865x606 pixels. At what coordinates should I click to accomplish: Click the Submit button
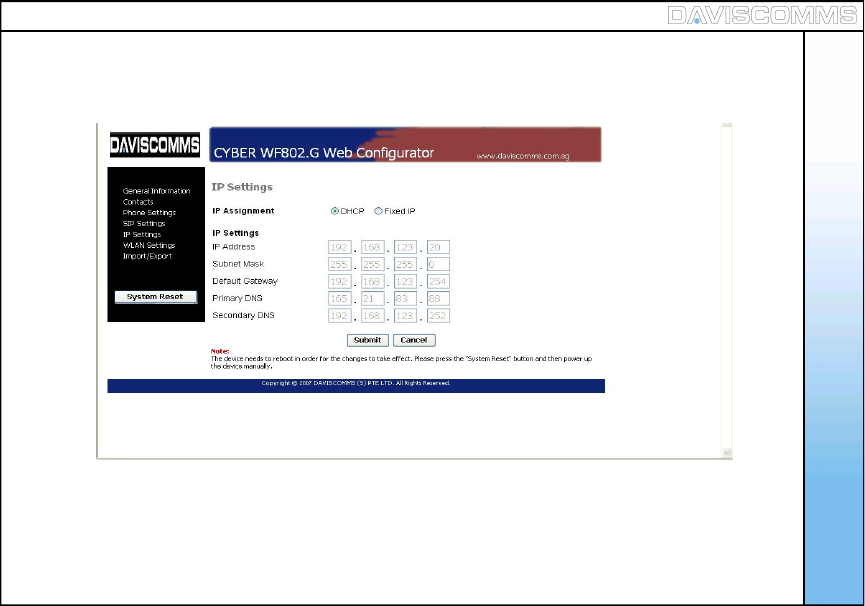click(367, 340)
